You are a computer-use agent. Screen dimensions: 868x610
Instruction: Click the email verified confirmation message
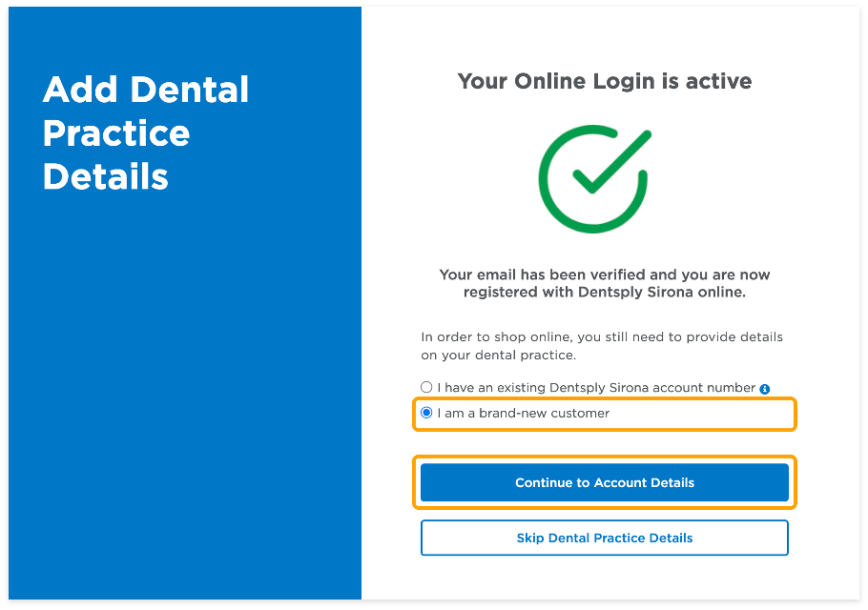point(605,283)
